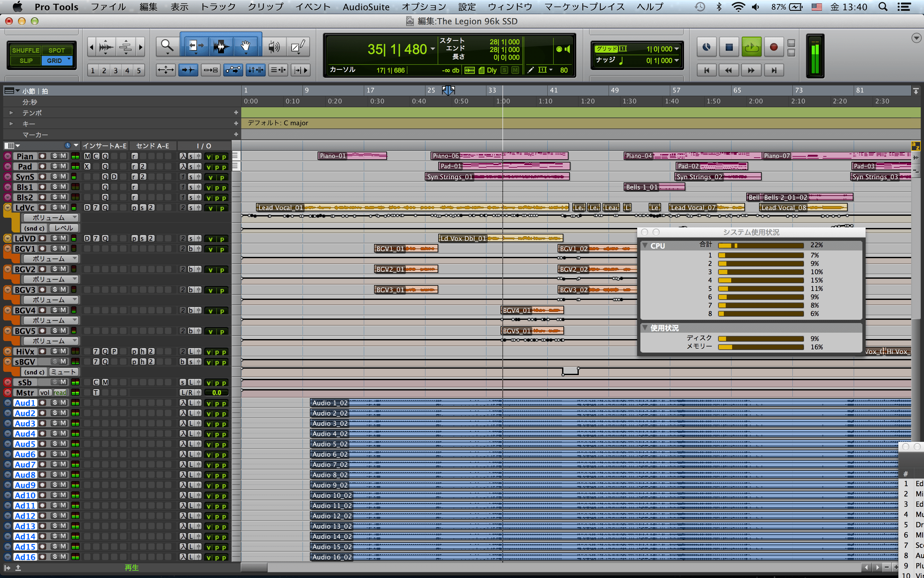Screen dimensions: 924x578
Task: Select the Trim tool
Action: [x=196, y=46]
